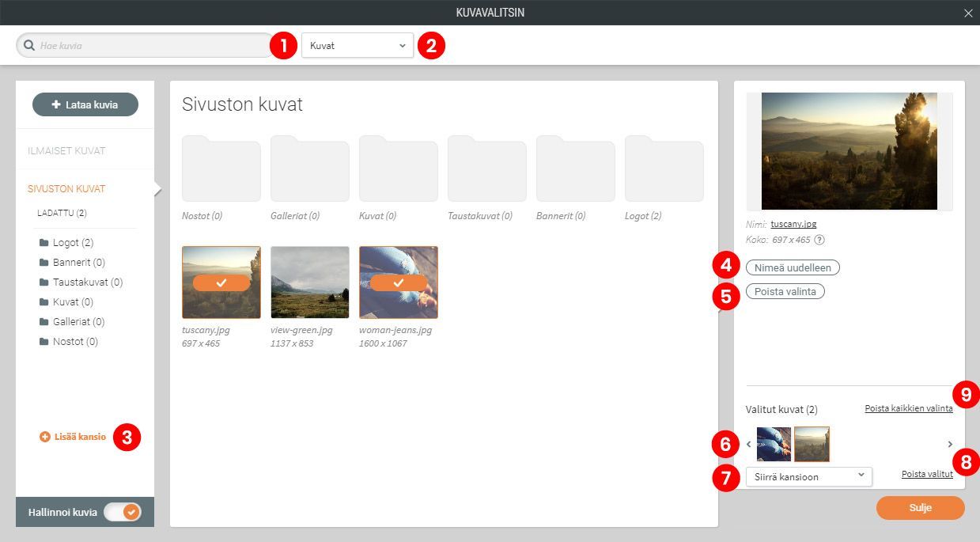The image size is (980, 542).
Task: Select the view-green.jpg thumbnail
Action: pos(310,282)
